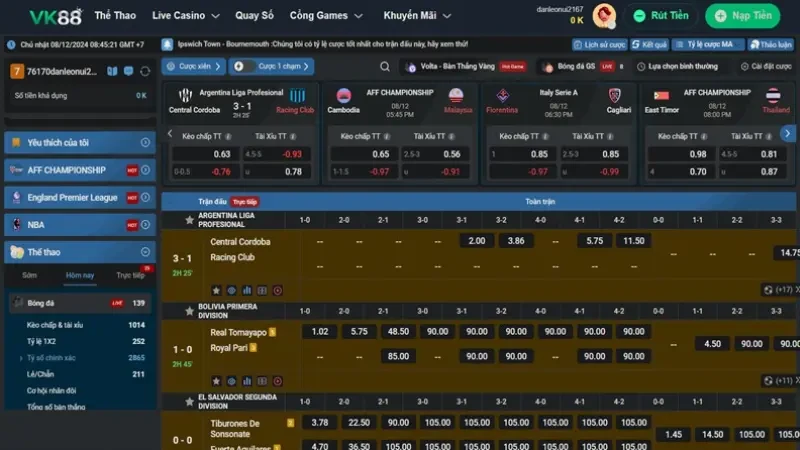Click live stream icon under Real Tomayapo match

coord(277,381)
